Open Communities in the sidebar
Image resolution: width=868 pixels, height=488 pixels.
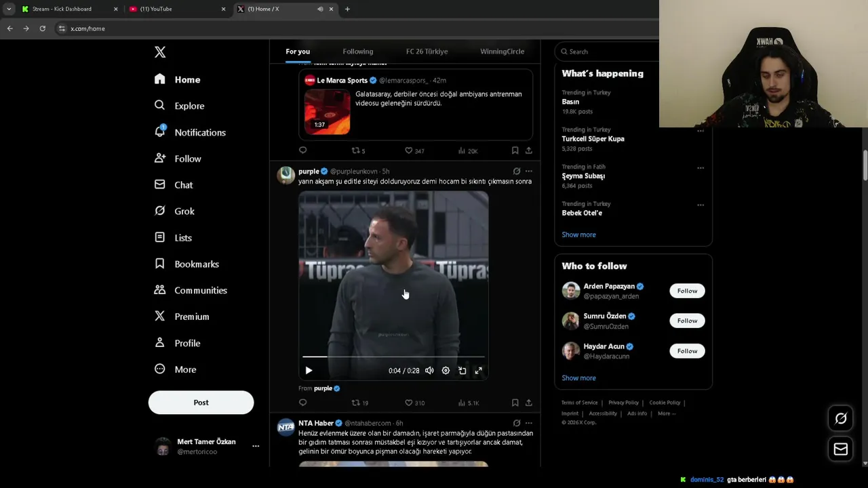[191, 290]
